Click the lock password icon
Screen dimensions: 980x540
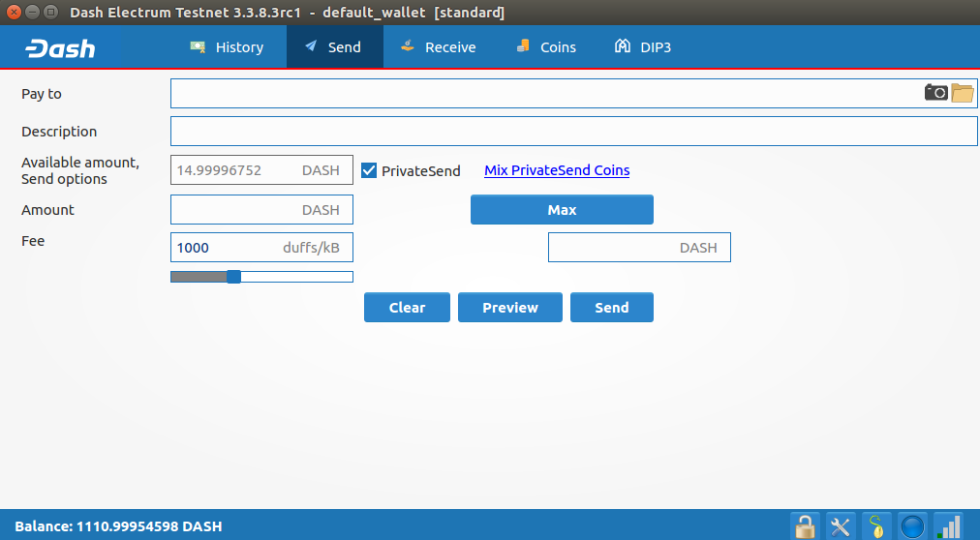(805, 526)
